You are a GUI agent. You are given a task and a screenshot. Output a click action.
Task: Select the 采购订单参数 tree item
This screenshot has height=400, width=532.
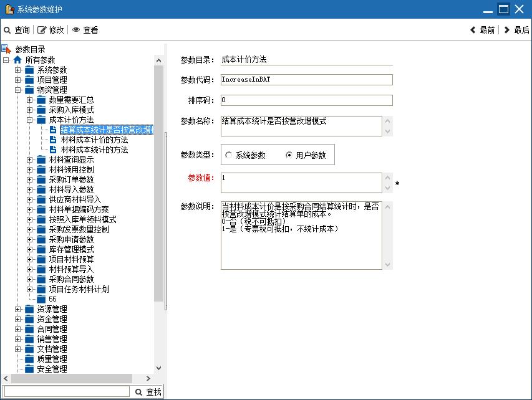point(71,179)
